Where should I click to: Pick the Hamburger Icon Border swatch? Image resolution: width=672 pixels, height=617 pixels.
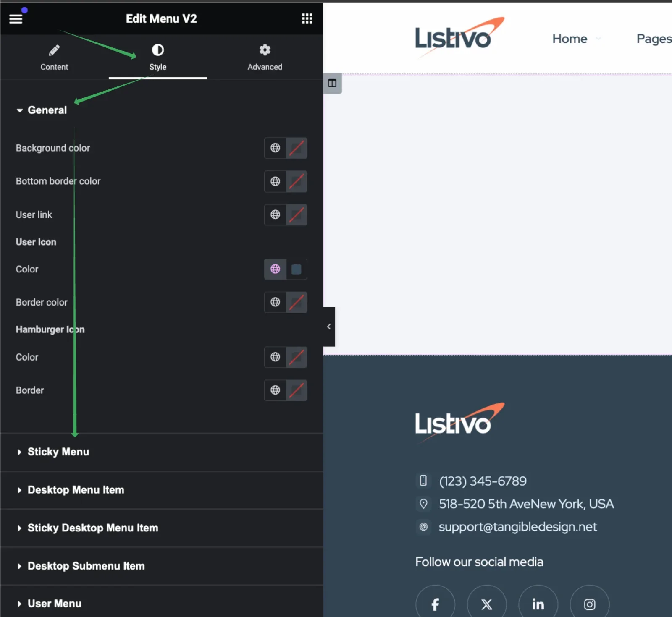297,390
